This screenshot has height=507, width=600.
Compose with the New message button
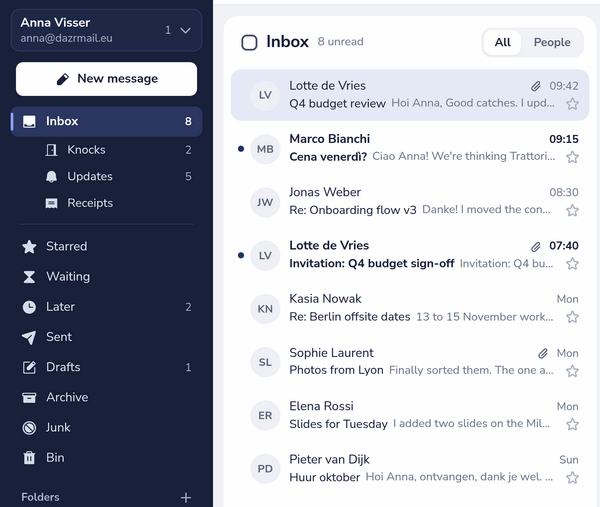[x=106, y=79]
